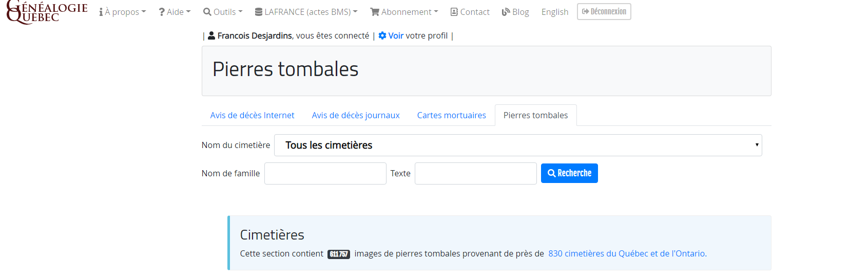Click the question mark icon beside Aide
Image resolution: width=868 pixels, height=275 pixels.
click(x=162, y=12)
